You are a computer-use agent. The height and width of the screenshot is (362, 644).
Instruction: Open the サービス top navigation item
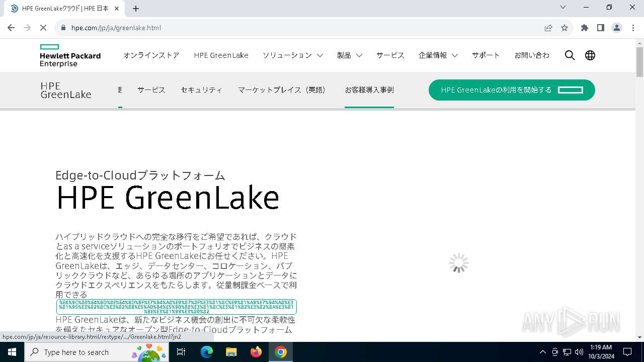(x=390, y=55)
